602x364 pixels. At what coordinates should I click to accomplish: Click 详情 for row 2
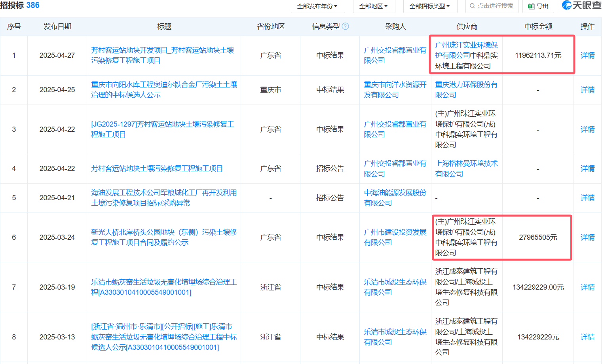(x=587, y=90)
